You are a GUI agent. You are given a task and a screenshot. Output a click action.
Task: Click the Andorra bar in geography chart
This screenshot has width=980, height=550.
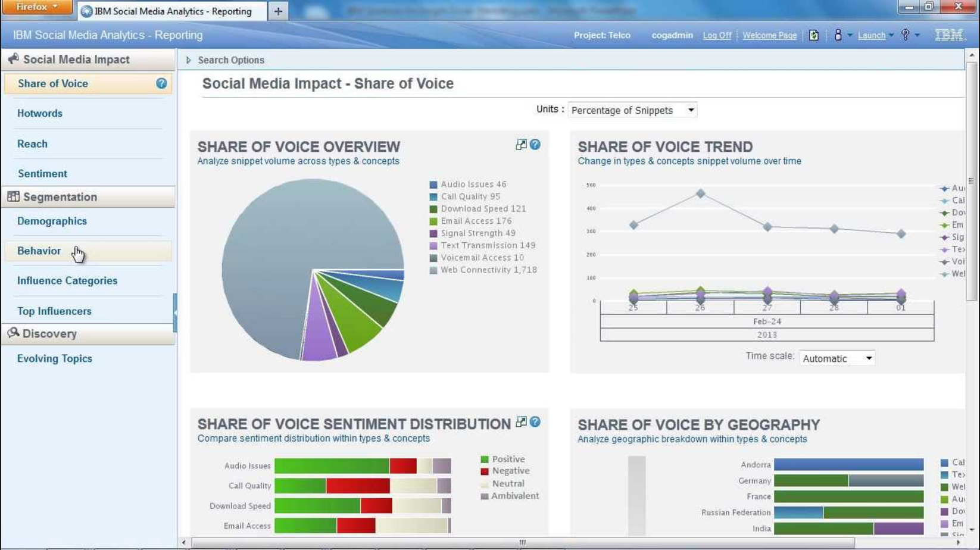tap(849, 464)
